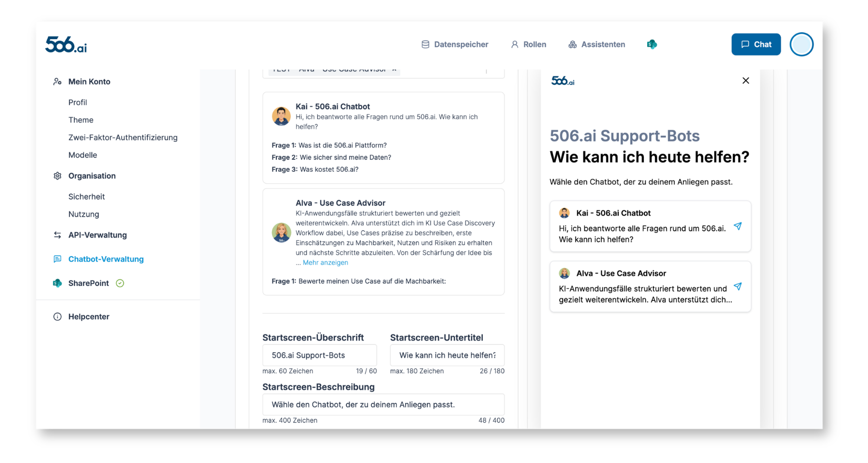Click '19 / 60' character counter
This screenshot has height=463, width=868.
pyautogui.click(x=366, y=371)
